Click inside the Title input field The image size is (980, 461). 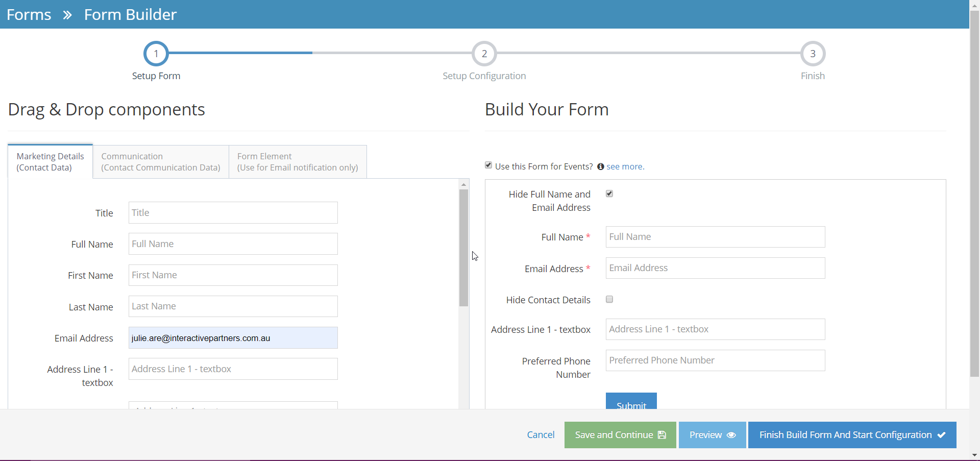tap(233, 212)
